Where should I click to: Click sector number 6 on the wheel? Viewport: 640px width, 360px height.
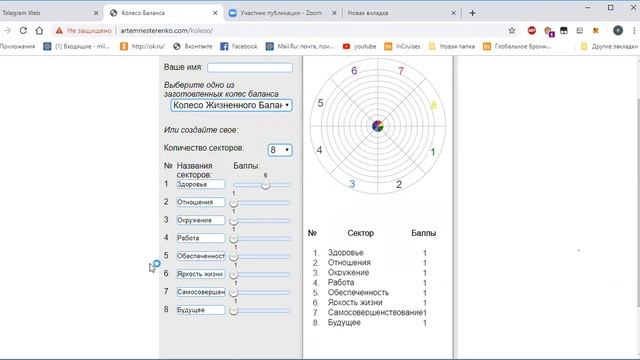click(354, 71)
